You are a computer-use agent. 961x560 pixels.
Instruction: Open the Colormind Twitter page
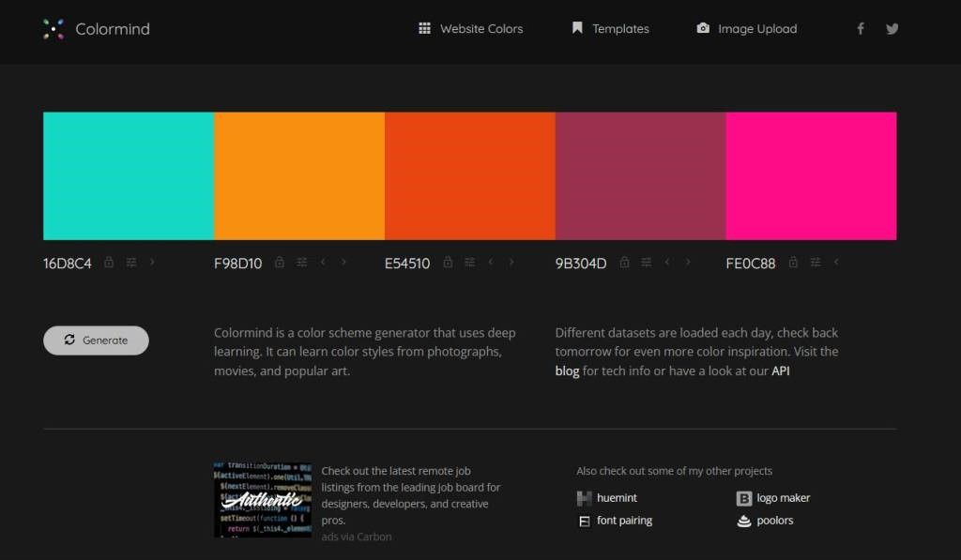[x=892, y=29]
